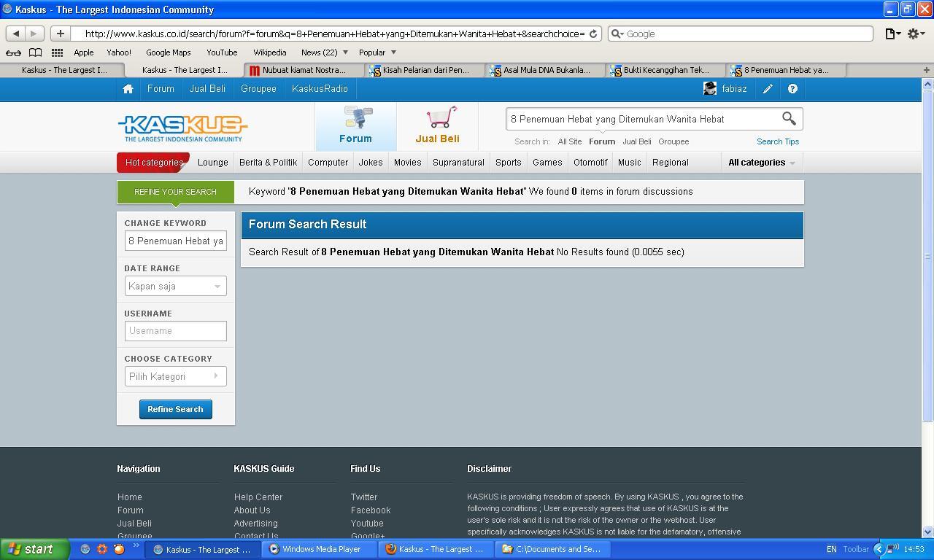Open the Wikipedia bookmark
This screenshot has width=934, height=560.
pyautogui.click(x=270, y=52)
